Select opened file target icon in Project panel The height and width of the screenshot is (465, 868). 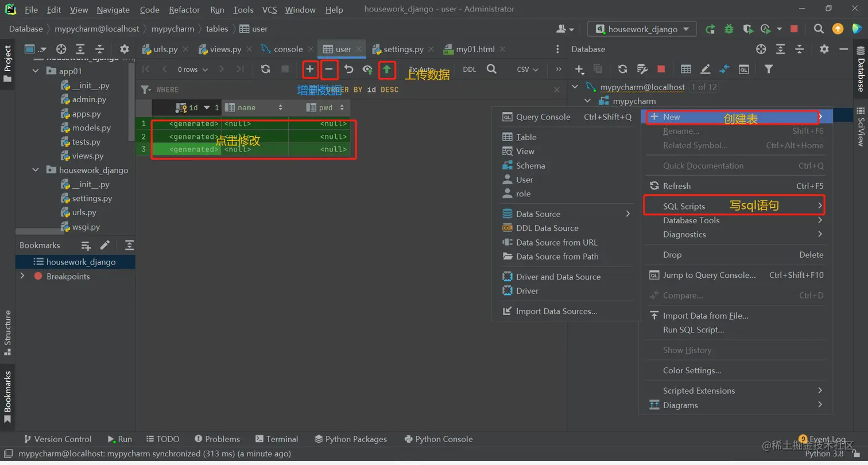click(61, 49)
